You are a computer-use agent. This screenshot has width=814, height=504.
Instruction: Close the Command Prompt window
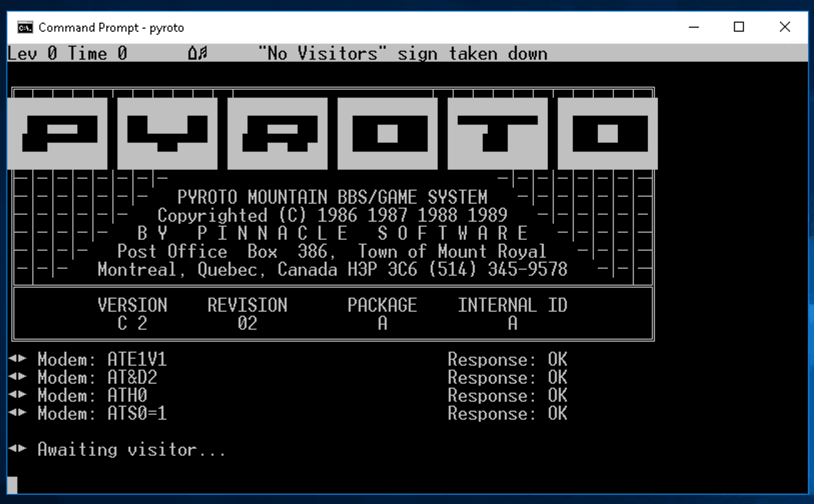tap(785, 27)
